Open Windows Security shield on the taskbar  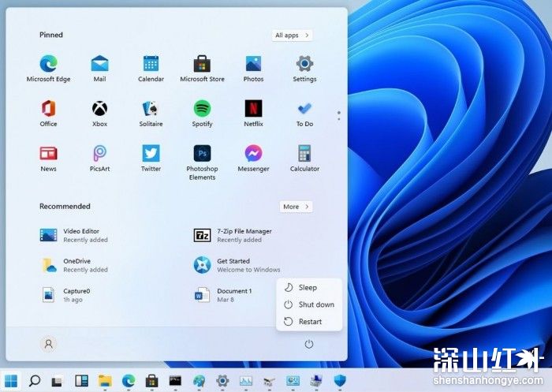(x=340, y=381)
